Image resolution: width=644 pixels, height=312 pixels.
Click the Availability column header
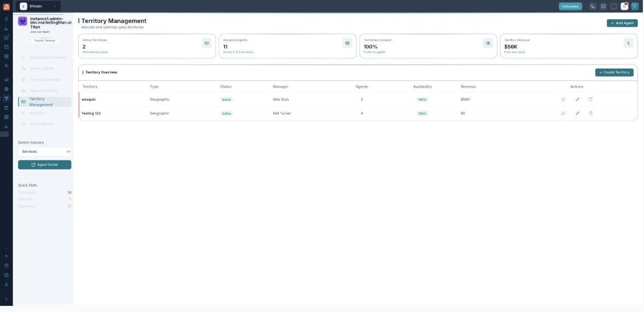coord(422,86)
